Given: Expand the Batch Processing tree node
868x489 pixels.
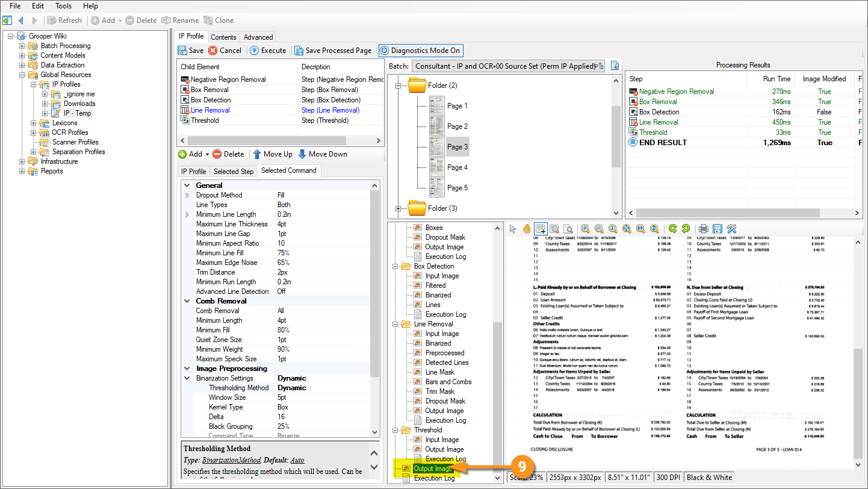Looking at the screenshot, I should tap(22, 46).
